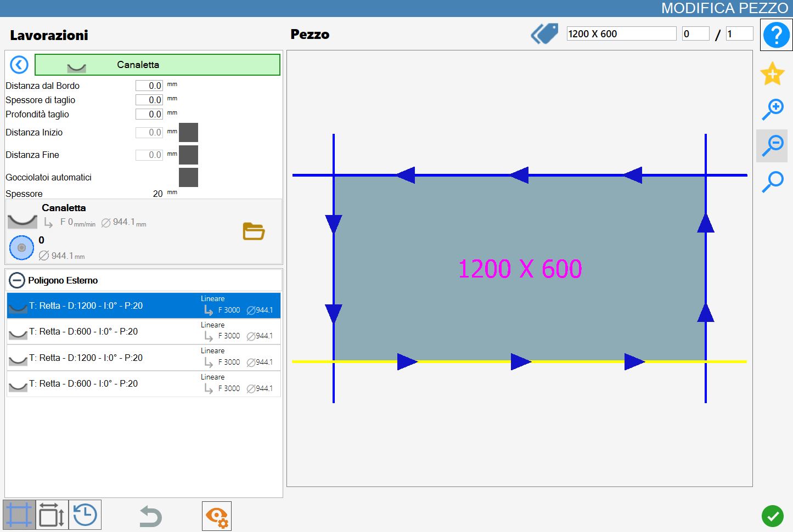Click the Canaletta green header button
Screen dimensions: 793x532
pyautogui.click(x=158, y=65)
